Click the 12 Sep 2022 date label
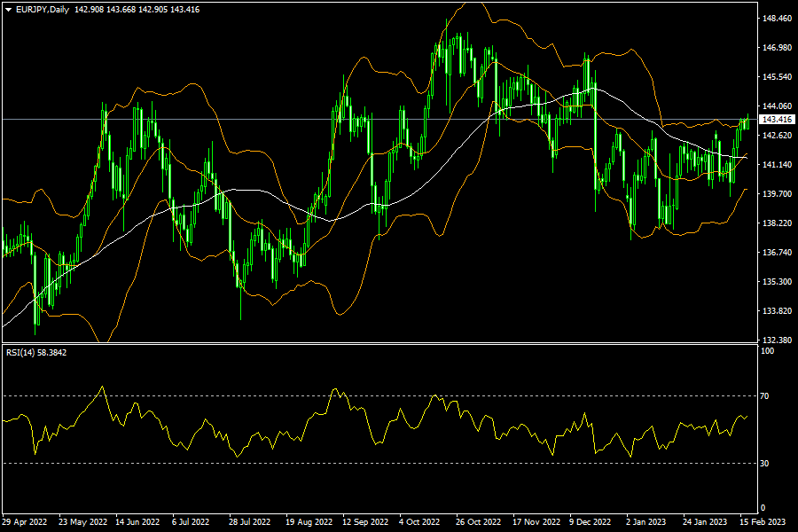This screenshot has height=532, width=798. click(x=365, y=522)
